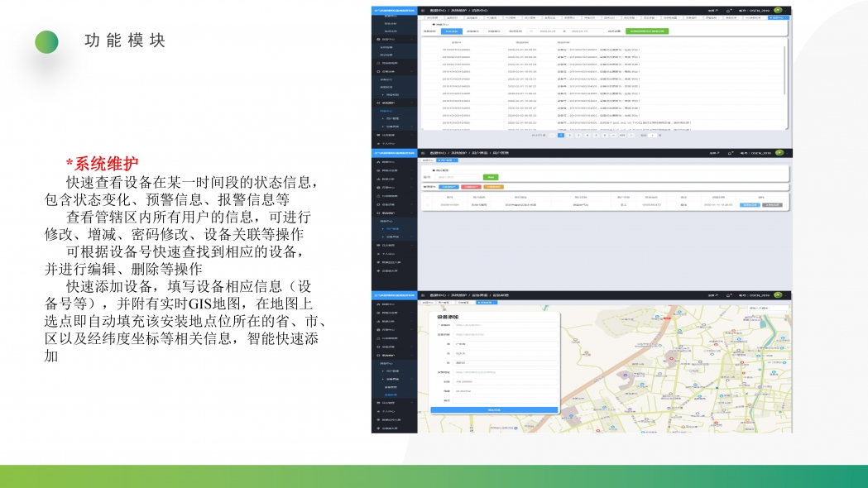Click green user avatar in user management header

click(779, 152)
